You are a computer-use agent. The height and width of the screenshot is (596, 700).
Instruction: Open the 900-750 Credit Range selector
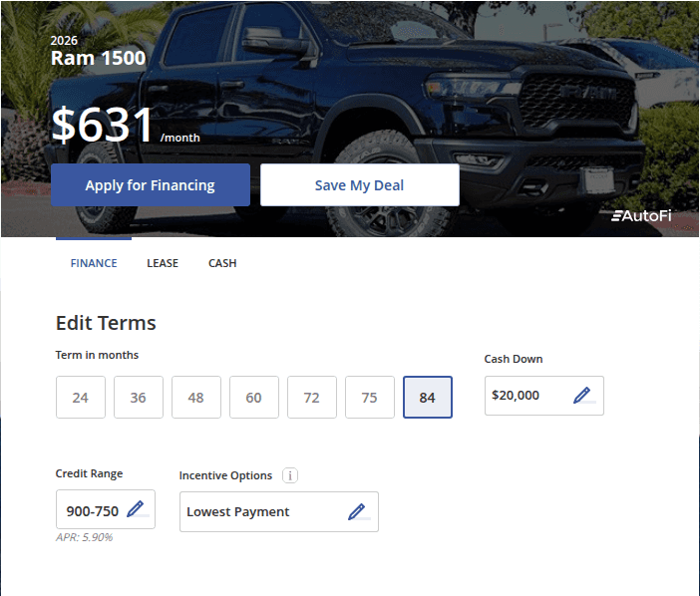(x=106, y=509)
